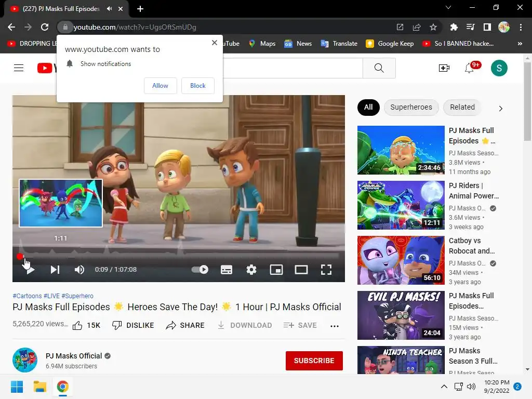Open Windows Start menu
Image resolution: width=532 pixels, height=399 pixels.
[17, 387]
